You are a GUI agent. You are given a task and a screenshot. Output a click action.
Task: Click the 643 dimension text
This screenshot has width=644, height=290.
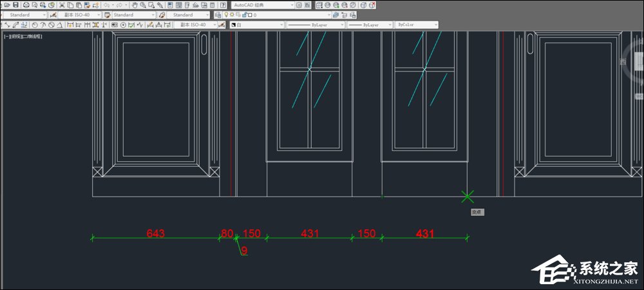pyautogui.click(x=156, y=233)
